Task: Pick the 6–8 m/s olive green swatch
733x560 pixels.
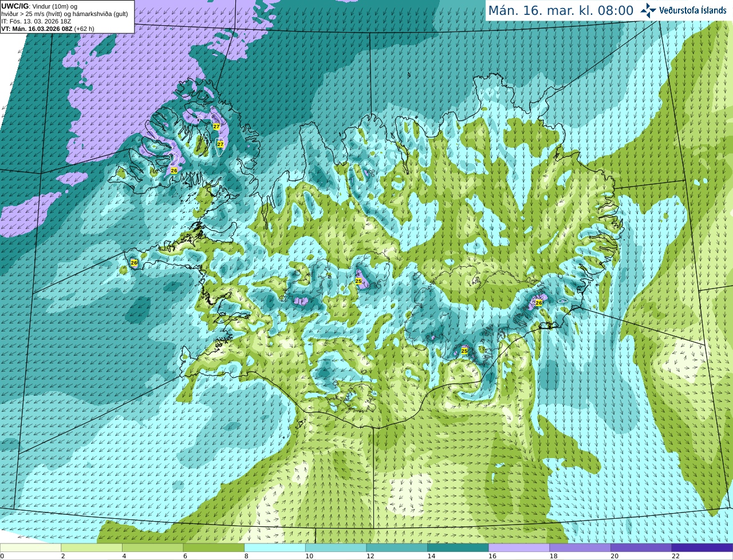Action: click(214, 547)
